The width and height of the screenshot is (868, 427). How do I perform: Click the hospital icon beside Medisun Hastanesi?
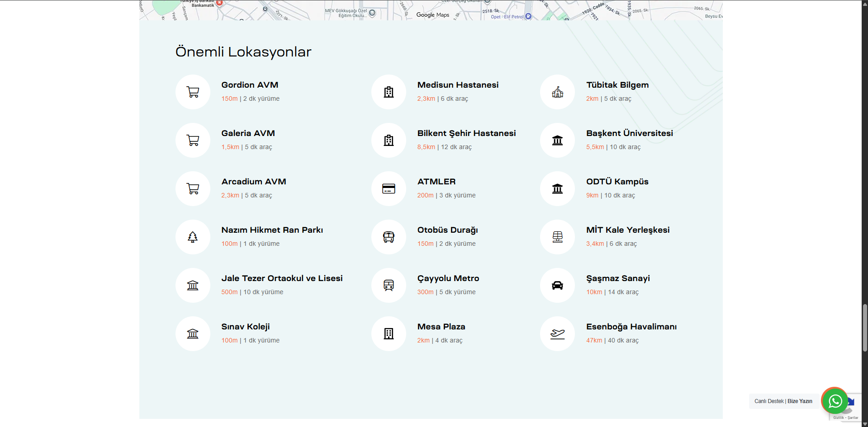[389, 92]
